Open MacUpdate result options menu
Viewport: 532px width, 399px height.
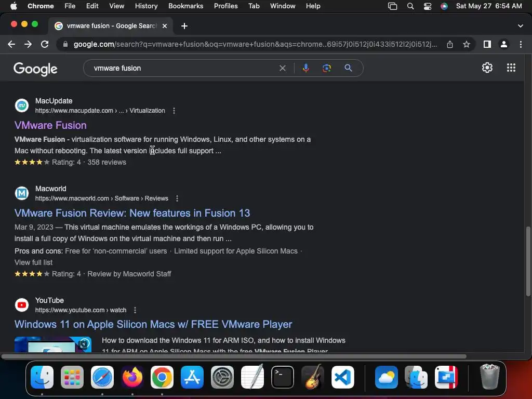(x=174, y=111)
